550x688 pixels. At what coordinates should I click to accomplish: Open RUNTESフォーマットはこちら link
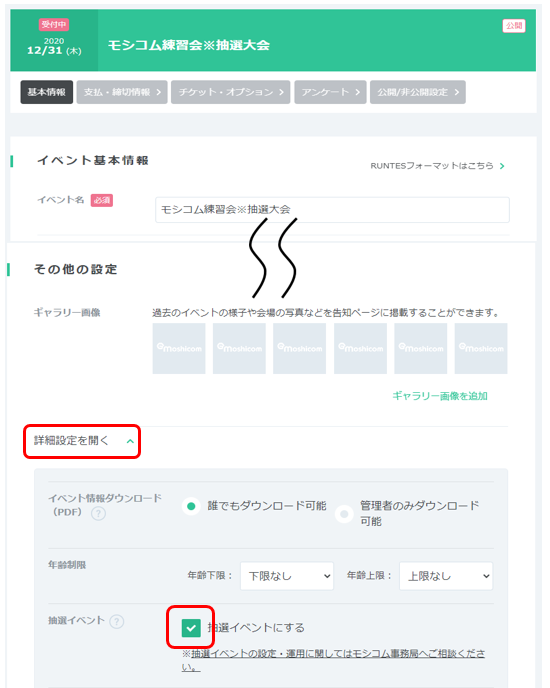432,166
